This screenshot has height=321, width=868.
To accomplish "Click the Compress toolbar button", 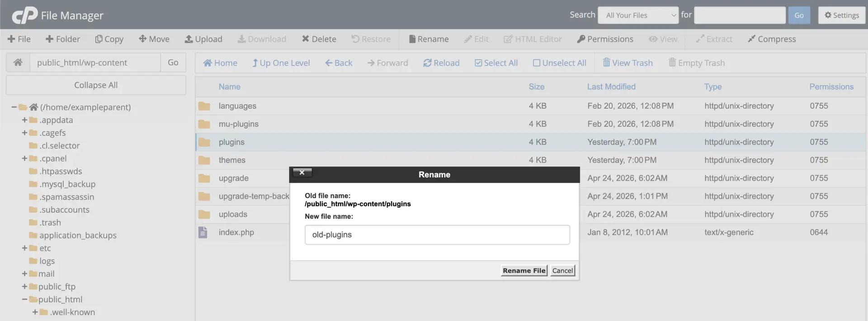I will [772, 39].
